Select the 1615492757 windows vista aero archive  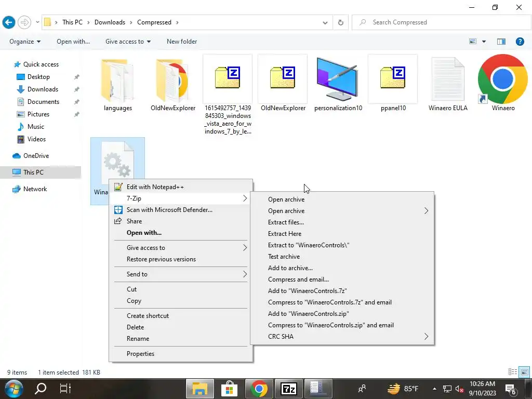[x=228, y=96]
